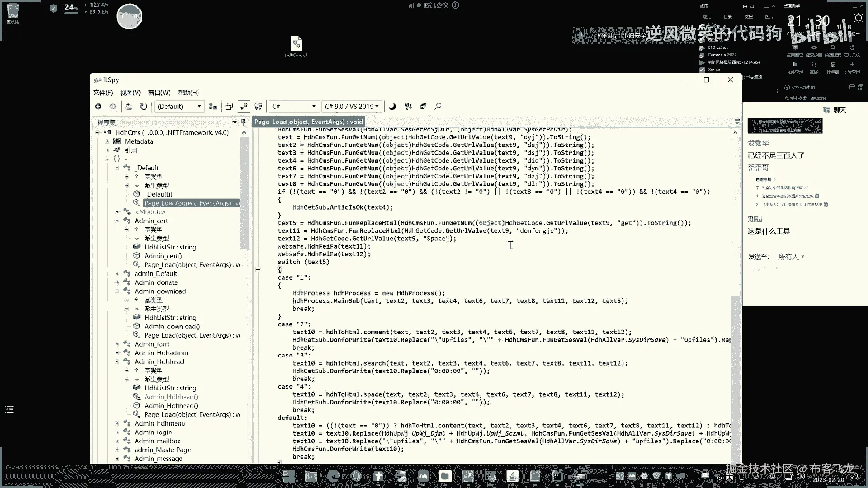
Task: Click the Reload assemblies refresh icon
Action: point(143,106)
